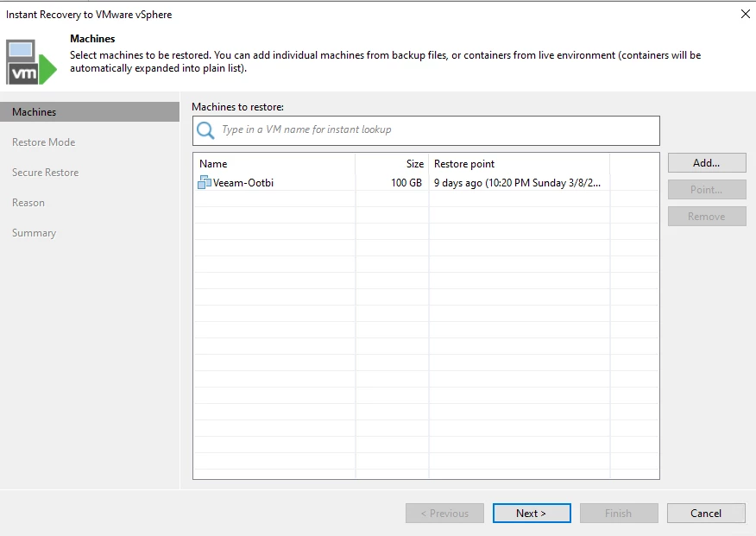Click the Veeam-Ootbi VM icon

click(x=205, y=182)
